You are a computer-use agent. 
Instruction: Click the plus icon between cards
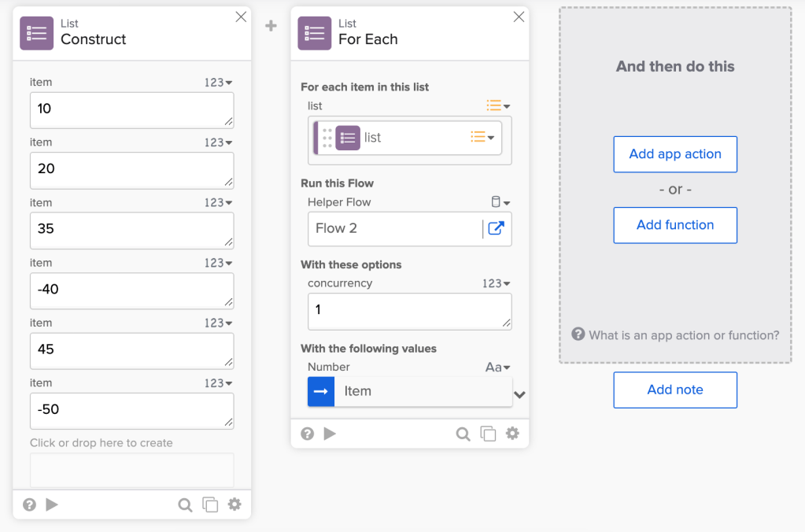pyautogui.click(x=271, y=26)
